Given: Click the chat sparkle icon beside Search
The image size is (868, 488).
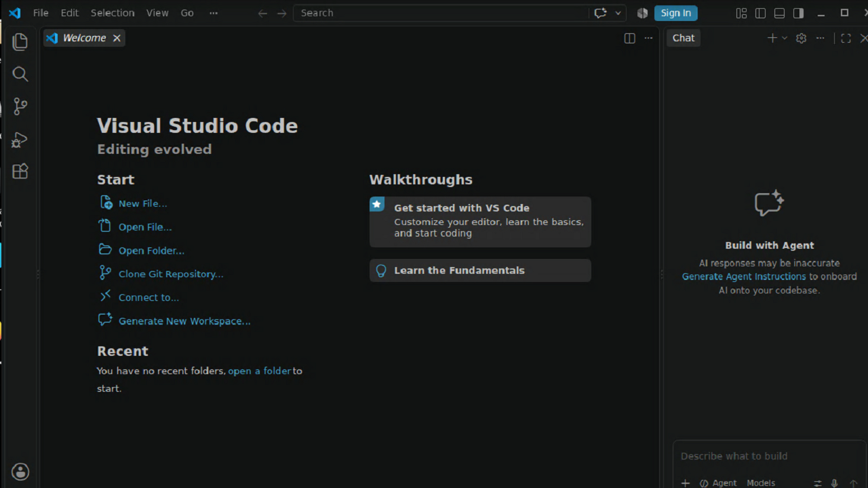Looking at the screenshot, I should point(600,13).
